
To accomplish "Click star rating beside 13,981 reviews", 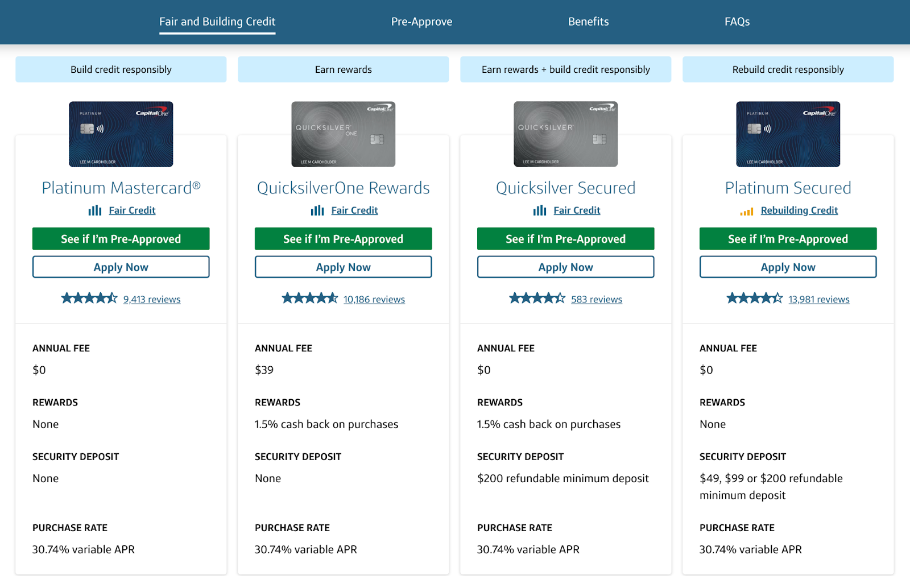I will pyautogui.click(x=755, y=298).
